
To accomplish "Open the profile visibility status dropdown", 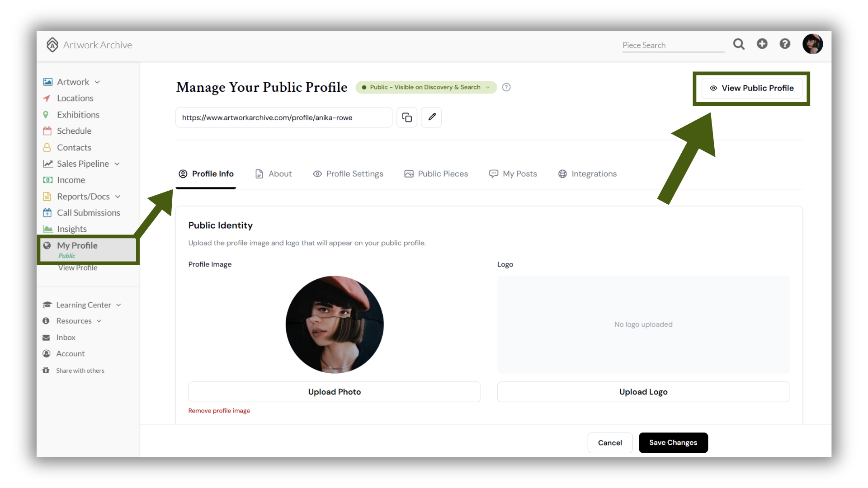I will click(x=426, y=87).
